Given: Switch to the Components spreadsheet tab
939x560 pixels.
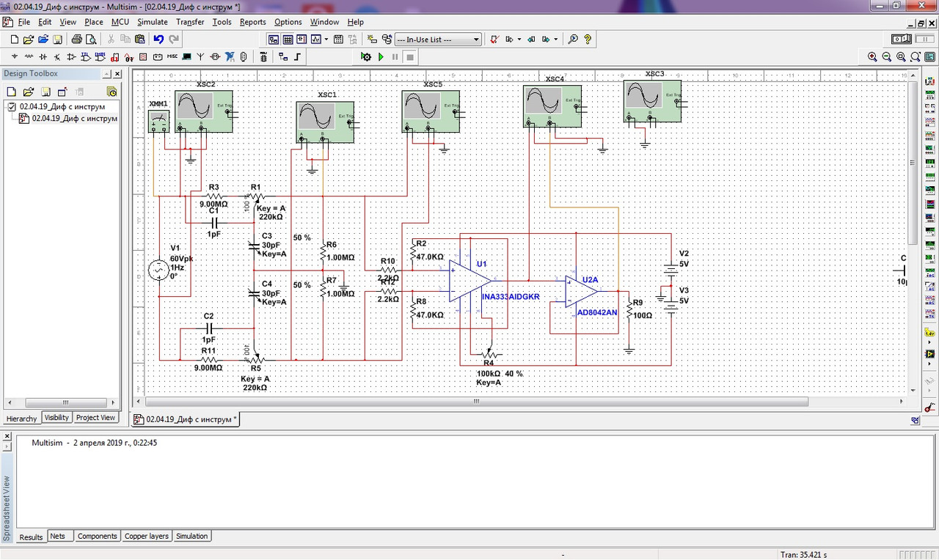Looking at the screenshot, I should 97,537.
